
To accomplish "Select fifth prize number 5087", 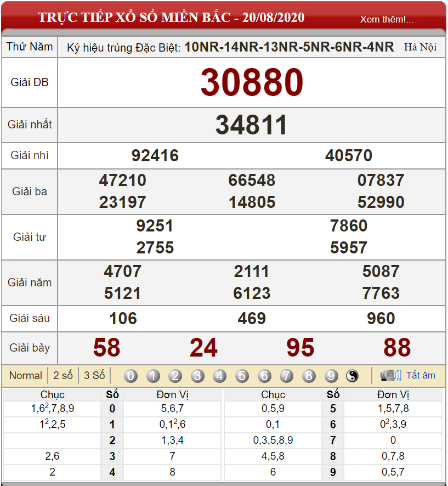I will [381, 271].
